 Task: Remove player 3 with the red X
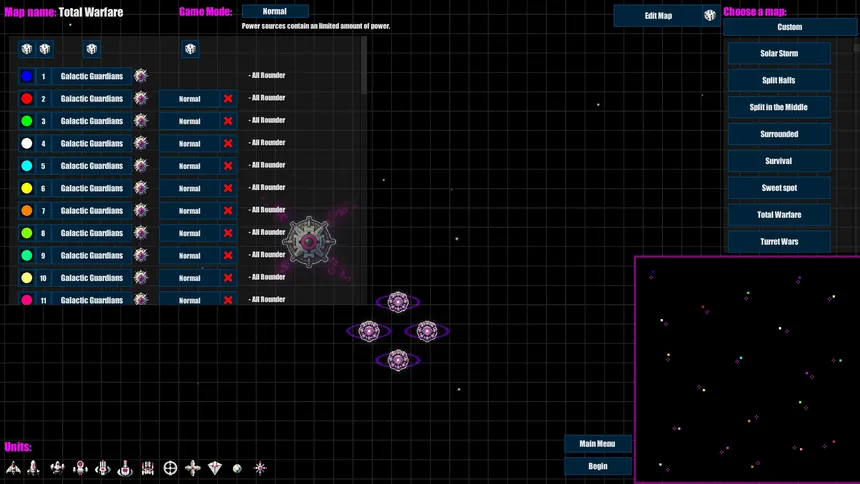pos(228,121)
